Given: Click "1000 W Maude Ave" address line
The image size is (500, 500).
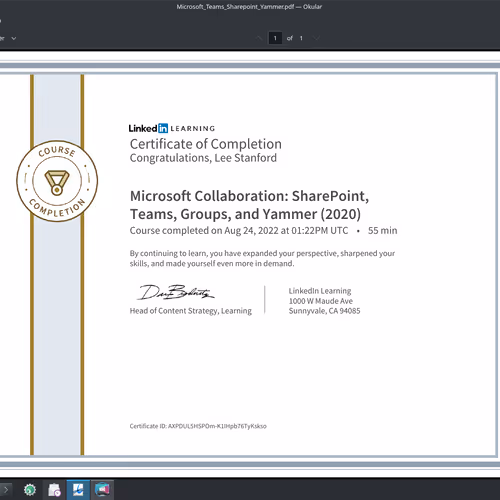Looking at the screenshot, I should [321, 301].
